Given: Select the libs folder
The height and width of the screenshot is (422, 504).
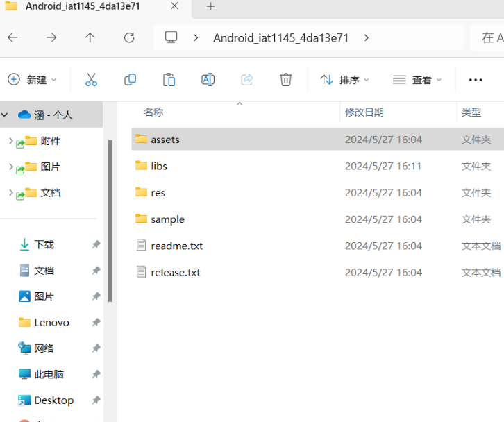Looking at the screenshot, I should click(x=317, y=166).
